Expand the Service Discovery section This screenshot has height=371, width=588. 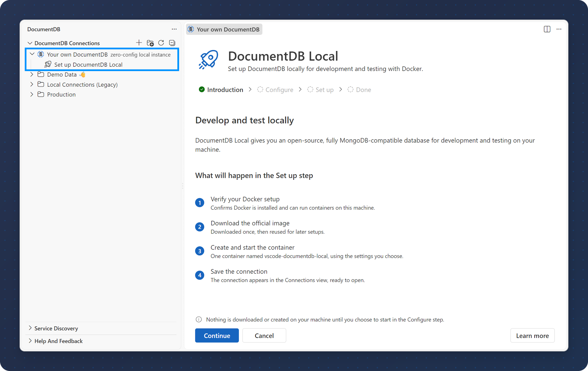(x=30, y=328)
